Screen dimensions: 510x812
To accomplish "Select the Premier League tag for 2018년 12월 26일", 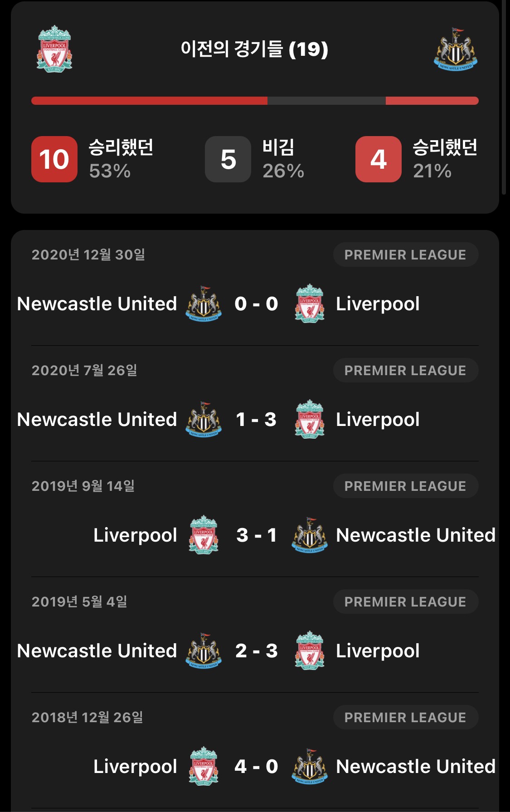I will tap(406, 717).
